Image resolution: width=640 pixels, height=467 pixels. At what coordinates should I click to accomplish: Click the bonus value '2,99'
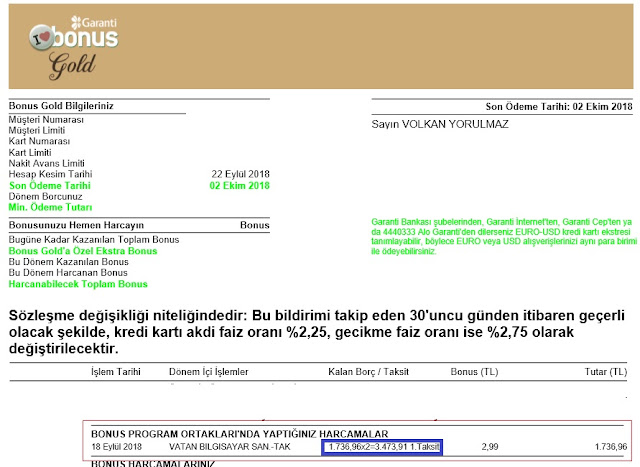(x=490, y=447)
